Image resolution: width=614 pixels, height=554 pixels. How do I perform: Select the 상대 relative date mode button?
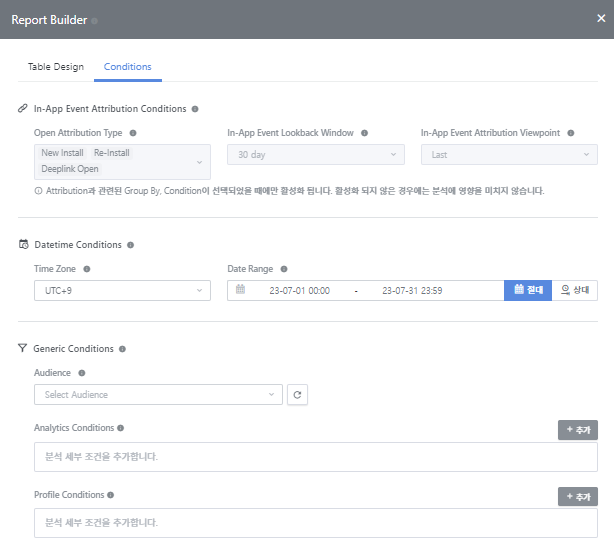[x=575, y=291]
